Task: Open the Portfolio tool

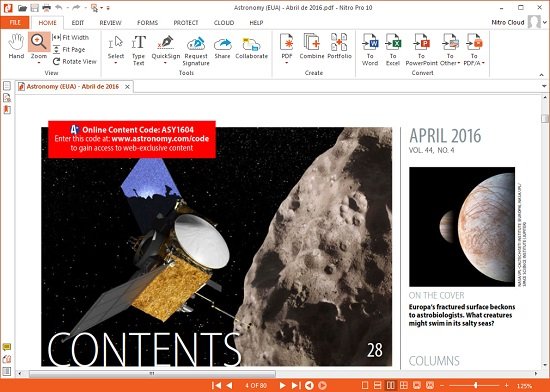Action: tap(340, 46)
